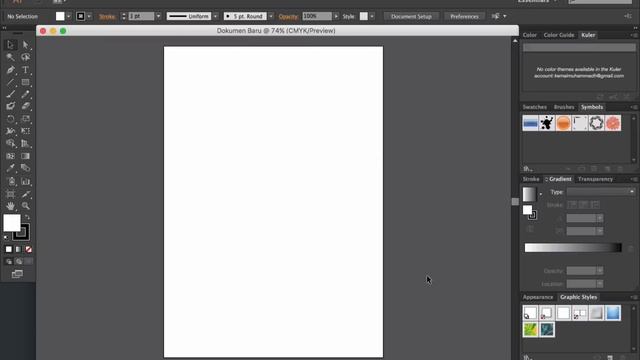Screen dimensions: 640x360
Task: Pick the Width tool
Action: tap(10, 131)
